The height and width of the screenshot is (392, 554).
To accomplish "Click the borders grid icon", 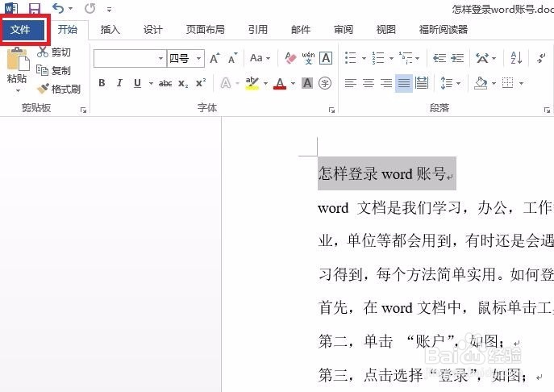I will [x=508, y=83].
